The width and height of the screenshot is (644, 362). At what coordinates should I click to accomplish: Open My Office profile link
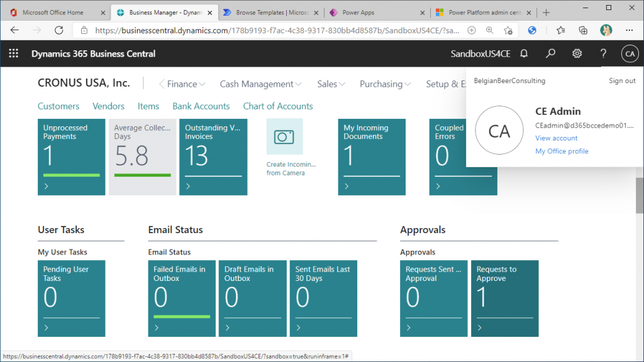(x=562, y=151)
